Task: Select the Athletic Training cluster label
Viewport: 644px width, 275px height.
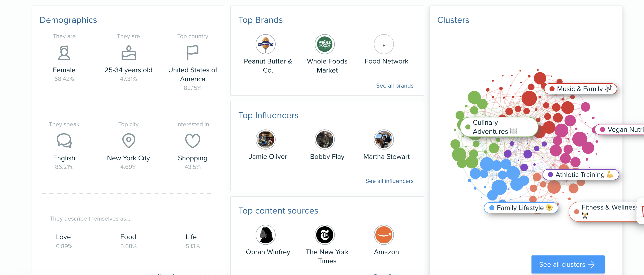Action: 580,175
